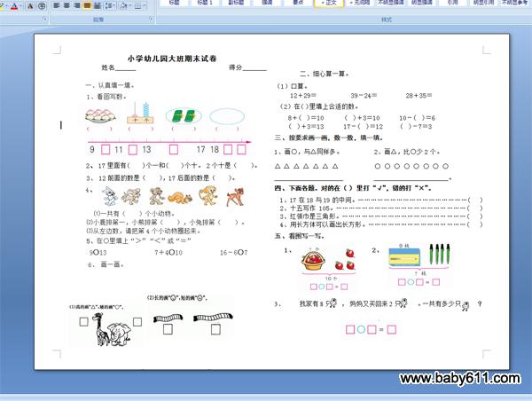Open the shading color dropdown arrow

[130, 5]
